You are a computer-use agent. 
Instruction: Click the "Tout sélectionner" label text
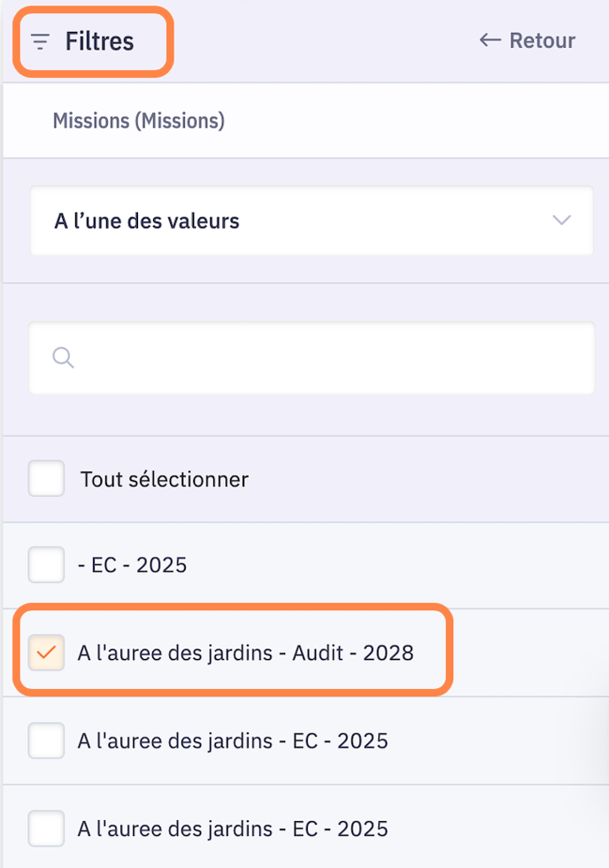coord(165,479)
